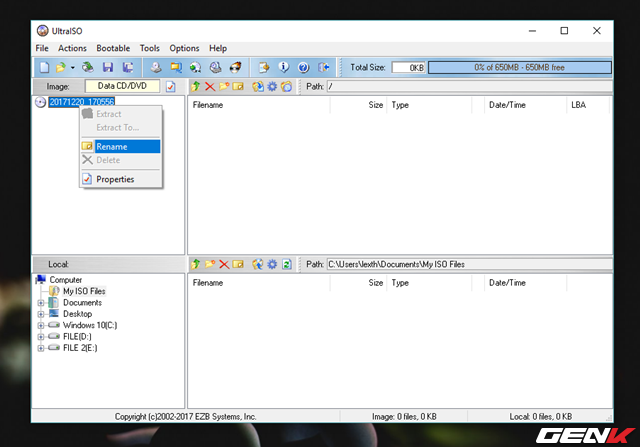Click the Up folder icon in Local toolbar
The width and height of the screenshot is (640, 447).
point(196,264)
